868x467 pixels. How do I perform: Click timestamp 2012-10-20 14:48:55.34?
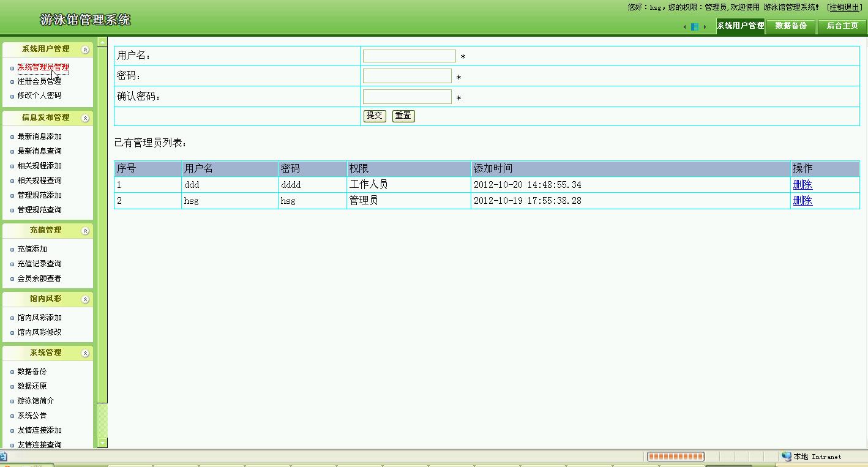(x=528, y=185)
